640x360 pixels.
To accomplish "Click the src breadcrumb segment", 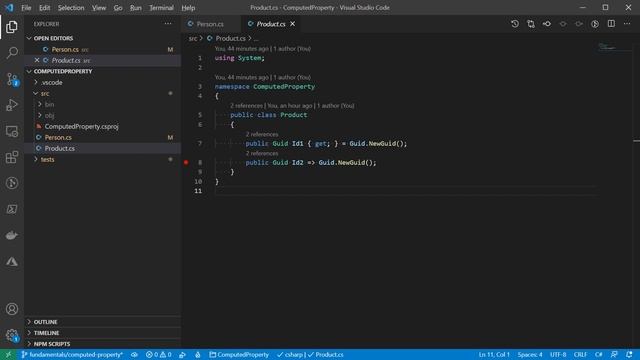I will coord(193,38).
